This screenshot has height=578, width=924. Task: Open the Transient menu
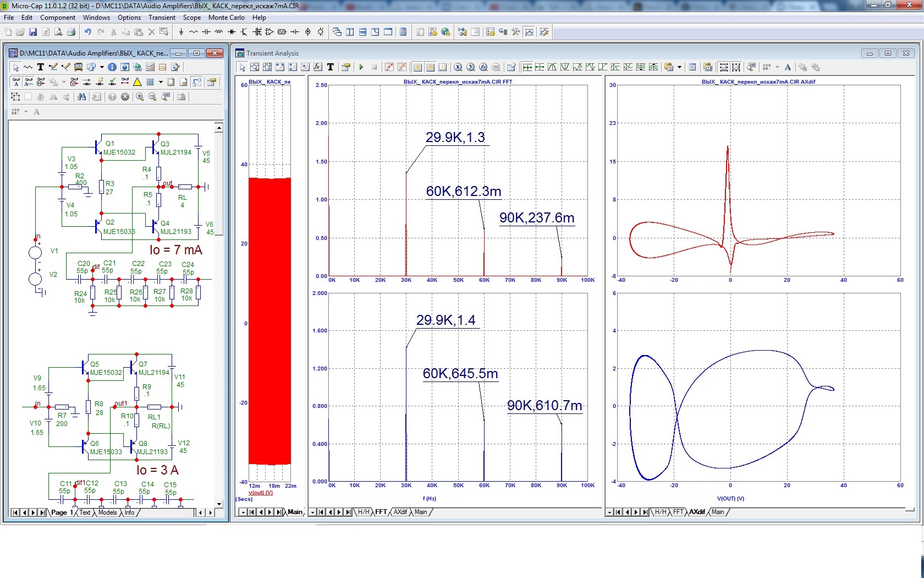coord(162,18)
